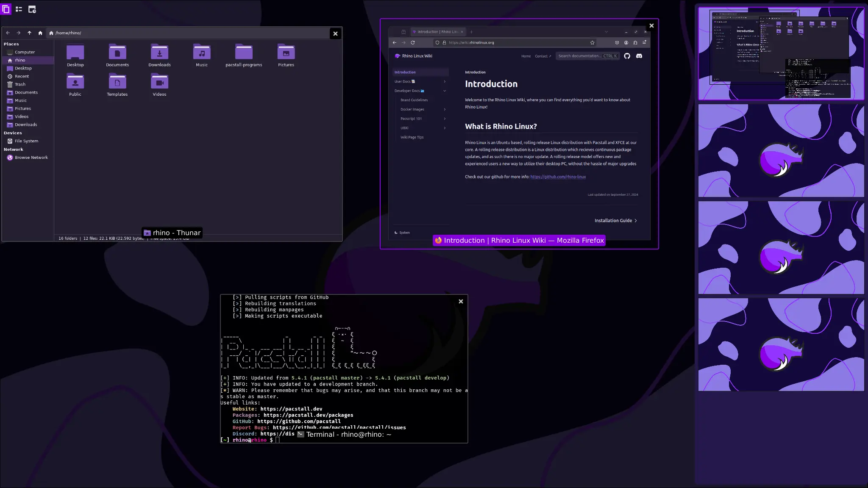Select the Introduction tab in Firefox

[437, 32]
